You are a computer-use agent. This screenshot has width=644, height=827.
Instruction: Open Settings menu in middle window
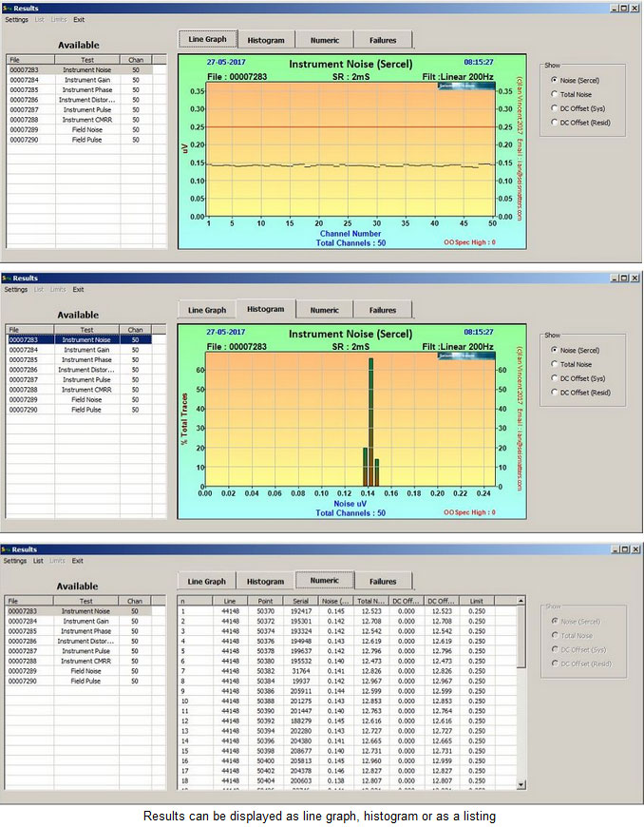pos(16,290)
